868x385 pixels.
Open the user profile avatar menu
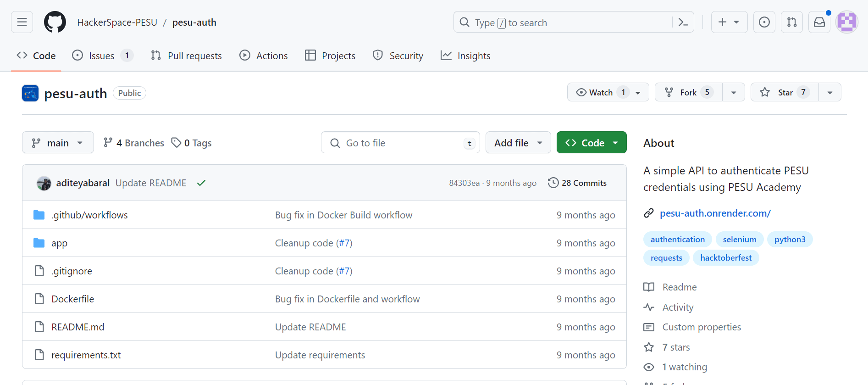tap(846, 22)
